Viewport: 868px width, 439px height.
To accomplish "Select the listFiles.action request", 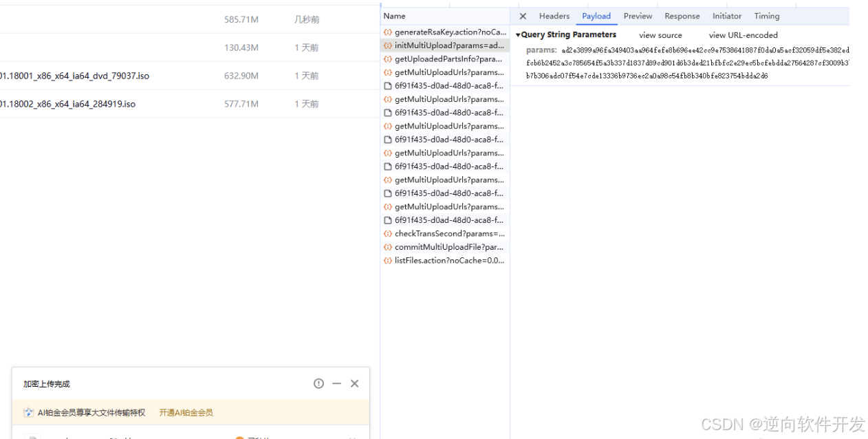I will [445, 261].
